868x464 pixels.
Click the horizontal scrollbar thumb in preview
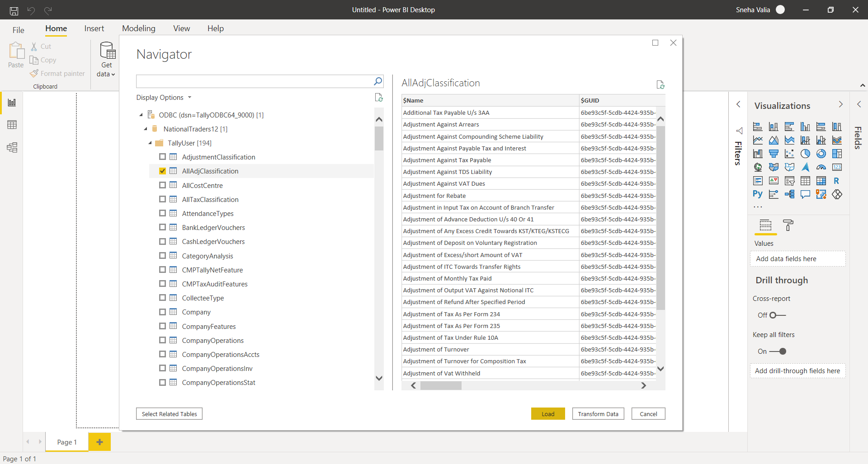(x=441, y=385)
